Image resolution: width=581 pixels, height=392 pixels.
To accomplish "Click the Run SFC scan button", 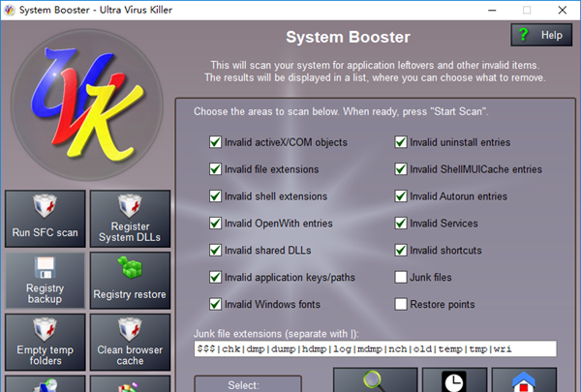I will [46, 219].
